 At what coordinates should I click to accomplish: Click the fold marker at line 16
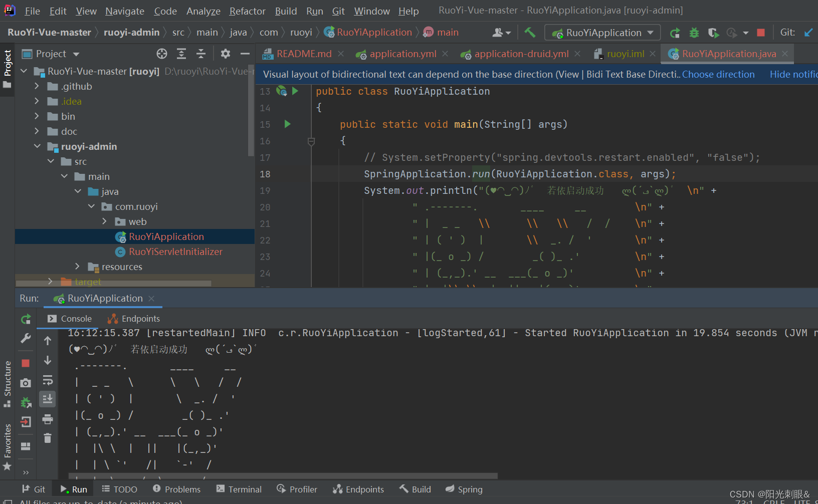[x=311, y=141]
